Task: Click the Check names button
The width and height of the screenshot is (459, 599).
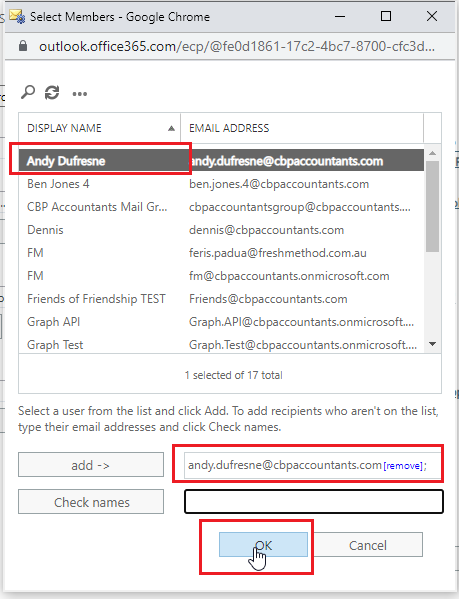Action: tap(91, 502)
